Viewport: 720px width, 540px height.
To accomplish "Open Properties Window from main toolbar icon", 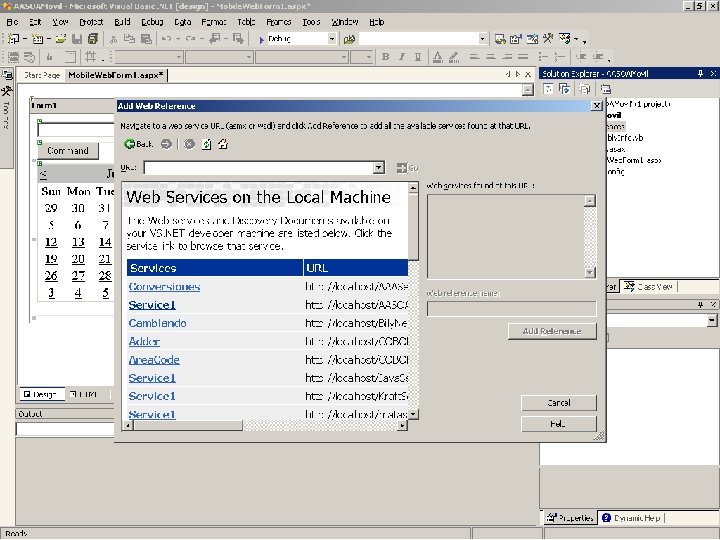I will [x=516, y=39].
